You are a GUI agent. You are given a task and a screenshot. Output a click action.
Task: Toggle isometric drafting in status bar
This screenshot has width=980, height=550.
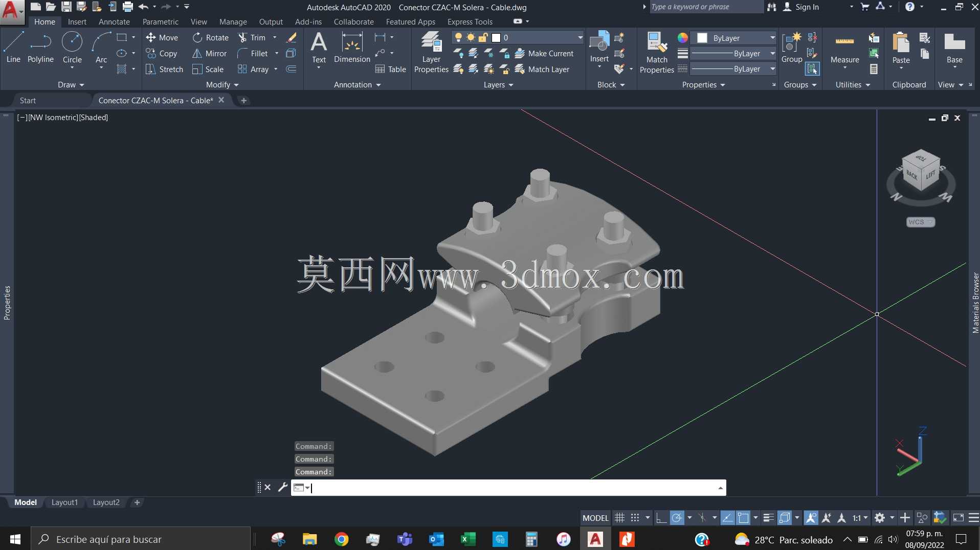click(x=702, y=518)
